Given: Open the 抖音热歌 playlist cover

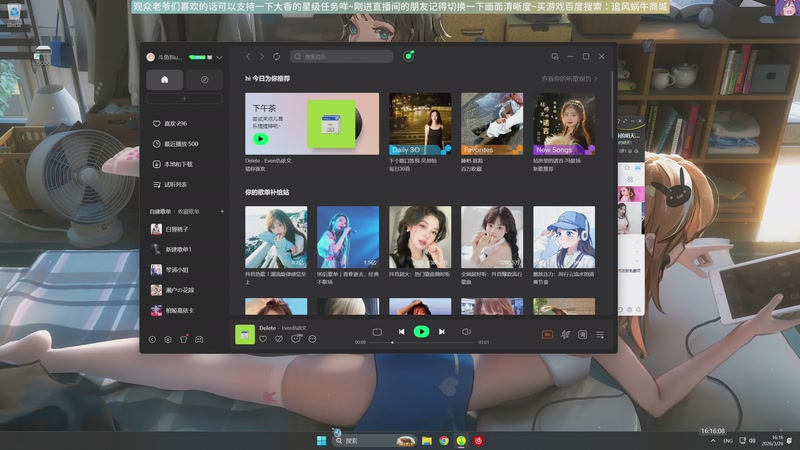Looking at the screenshot, I should click(276, 237).
